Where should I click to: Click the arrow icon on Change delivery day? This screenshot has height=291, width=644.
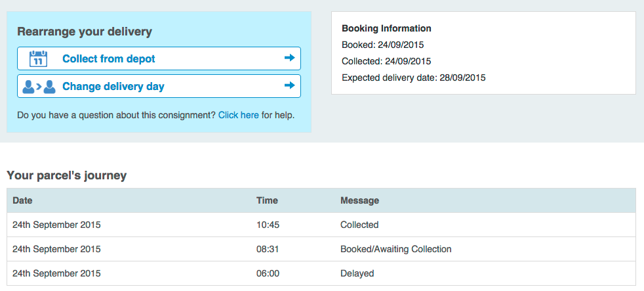(x=289, y=85)
